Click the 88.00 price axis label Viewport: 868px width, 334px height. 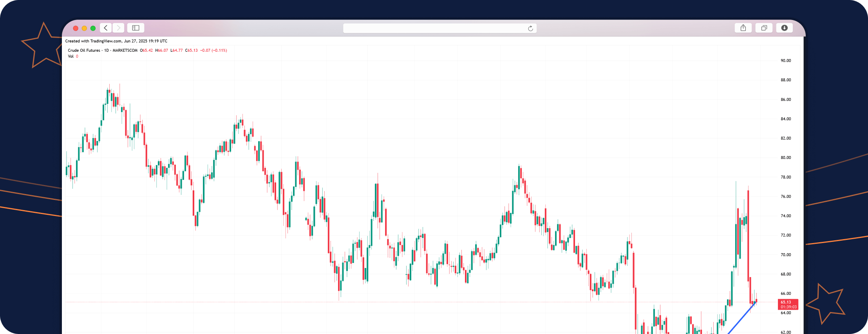point(786,80)
